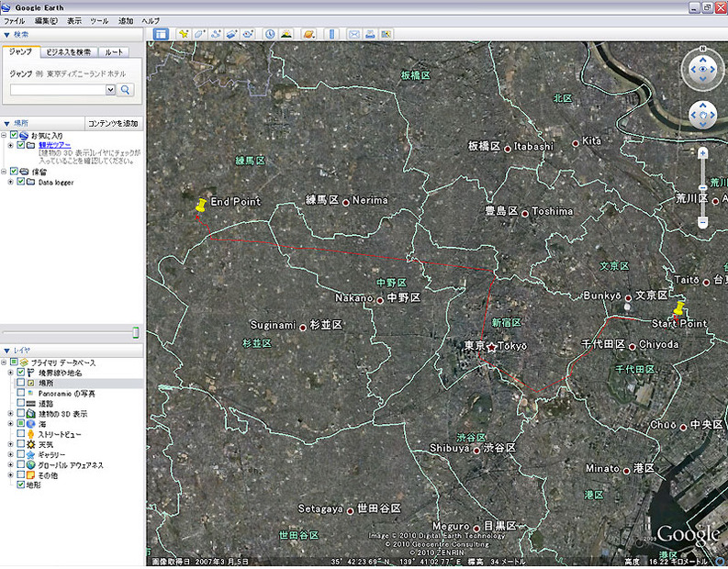Collapse the 検索 search panel triangle
Viewport: 728px width, 569px height.
6,35
